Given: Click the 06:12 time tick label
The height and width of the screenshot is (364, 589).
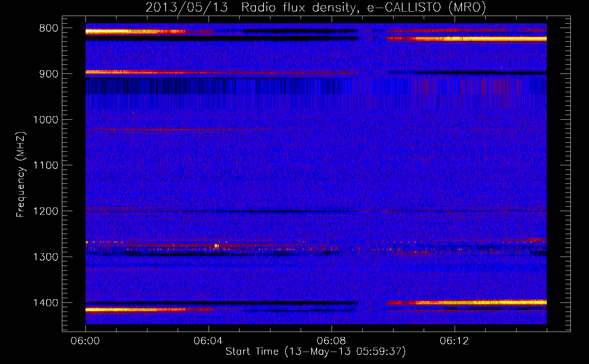Looking at the screenshot, I should [x=455, y=341].
